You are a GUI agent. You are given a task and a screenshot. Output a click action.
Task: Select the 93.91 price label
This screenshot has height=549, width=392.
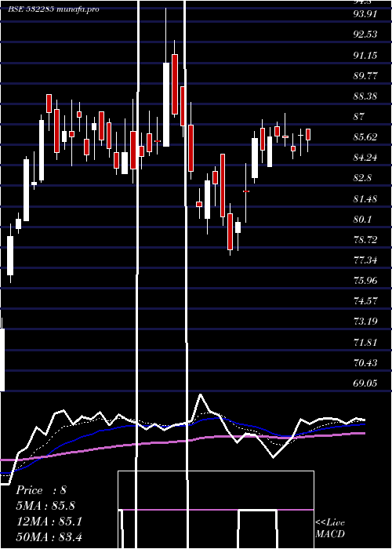365,14
